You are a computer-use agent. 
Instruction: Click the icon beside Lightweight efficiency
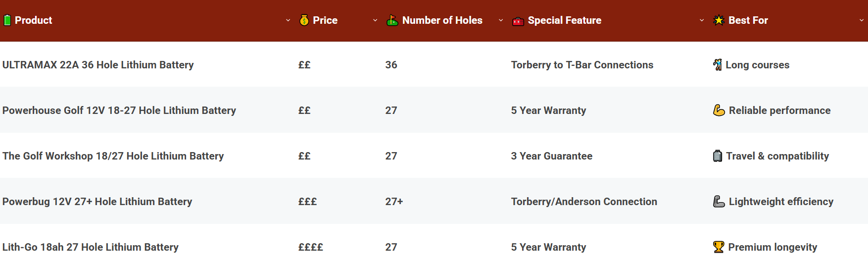[719, 202]
